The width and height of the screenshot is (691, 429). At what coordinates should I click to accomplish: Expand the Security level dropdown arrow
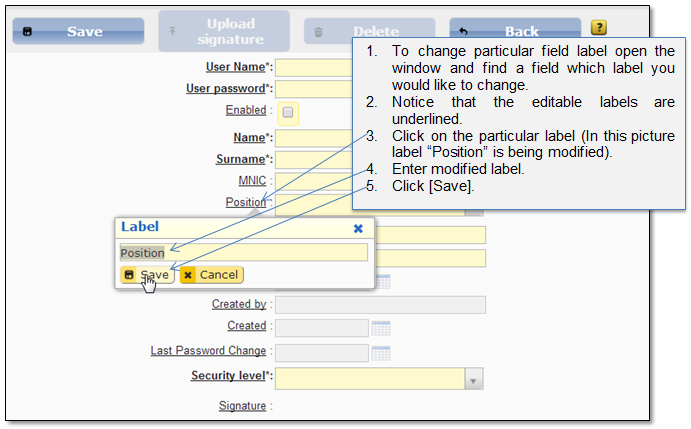click(474, 378)
